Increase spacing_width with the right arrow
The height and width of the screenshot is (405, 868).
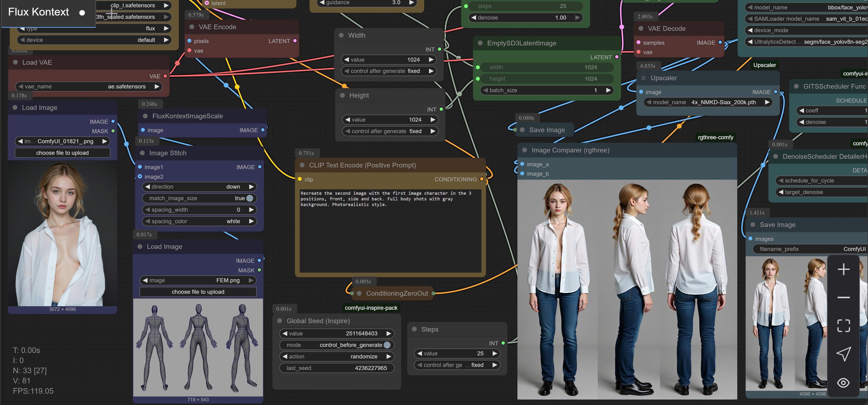click(251, 210)
